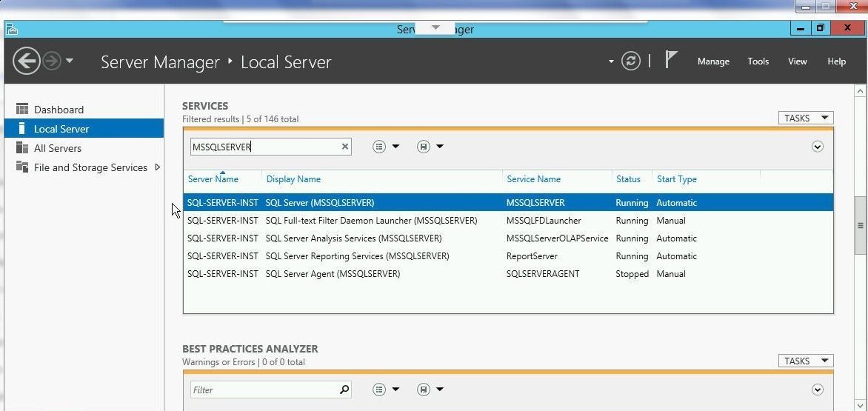Click the search magnifier in Best Practices filter

tap(344, 390)
